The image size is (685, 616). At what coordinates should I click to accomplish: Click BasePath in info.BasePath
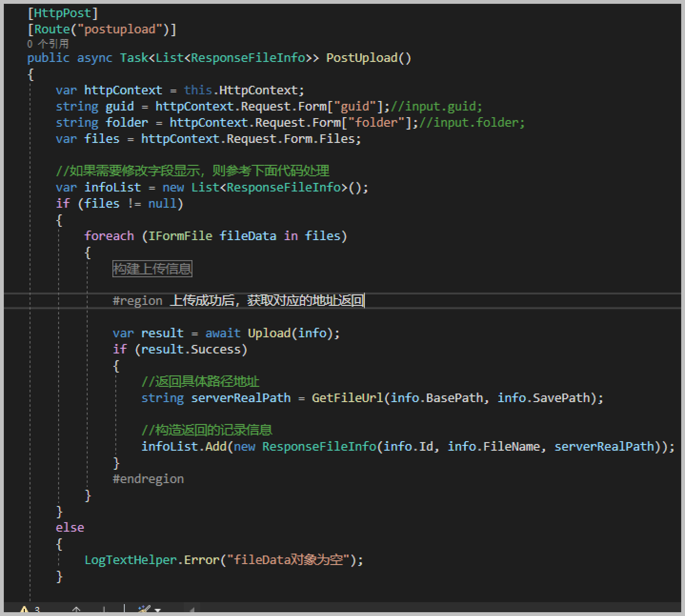tap(454, 398)
